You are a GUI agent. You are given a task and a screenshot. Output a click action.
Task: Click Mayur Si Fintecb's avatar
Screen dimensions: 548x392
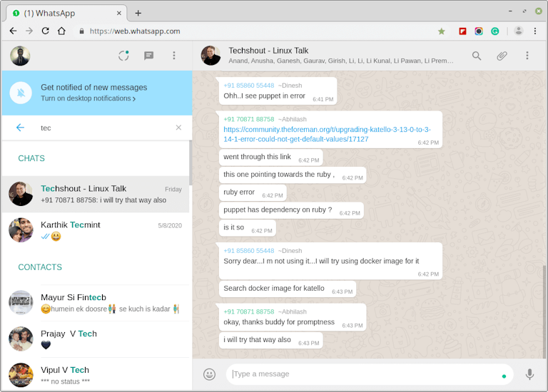[21, 303]
